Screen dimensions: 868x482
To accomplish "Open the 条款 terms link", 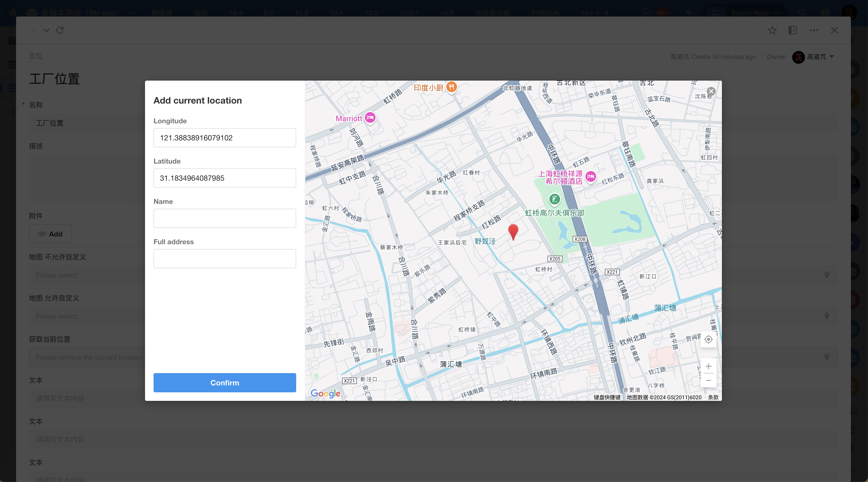I will [x=713, y=397].
